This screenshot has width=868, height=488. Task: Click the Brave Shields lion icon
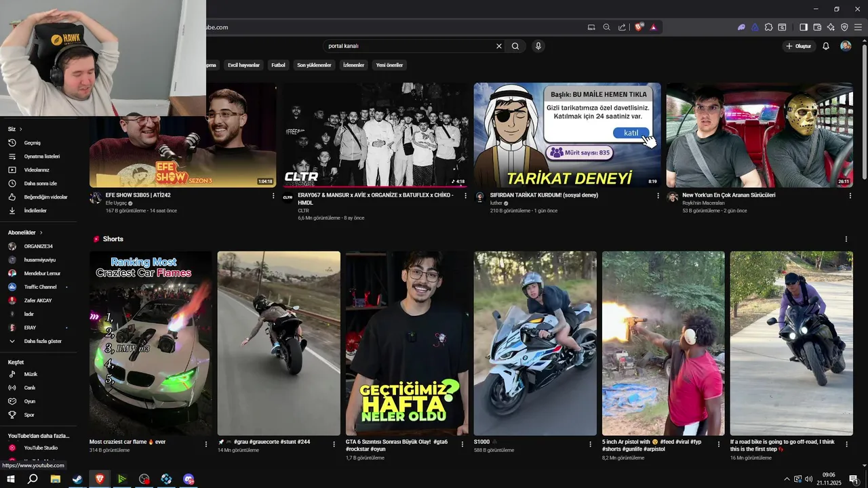tap(639, 27)
